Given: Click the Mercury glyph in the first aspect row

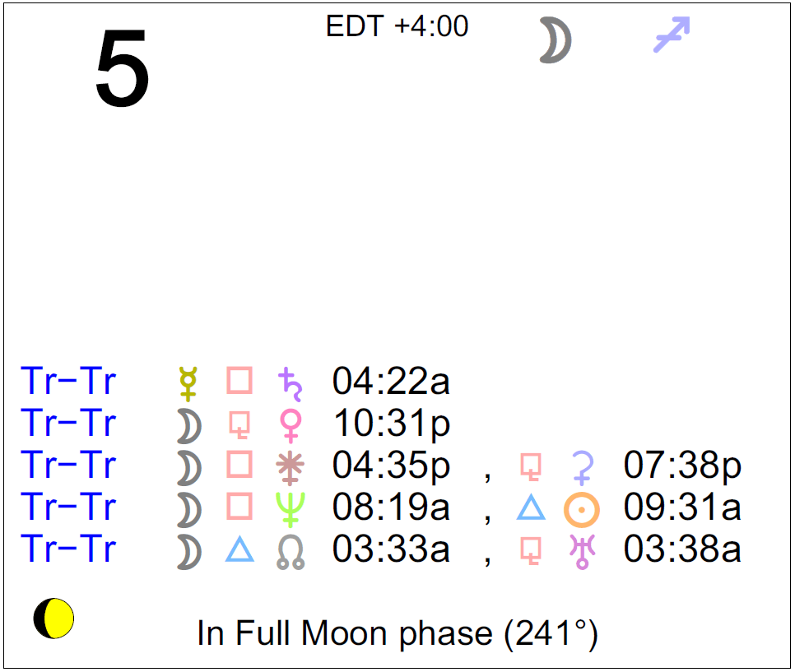Looking at the screenshot, I should (x=188, y=382).
